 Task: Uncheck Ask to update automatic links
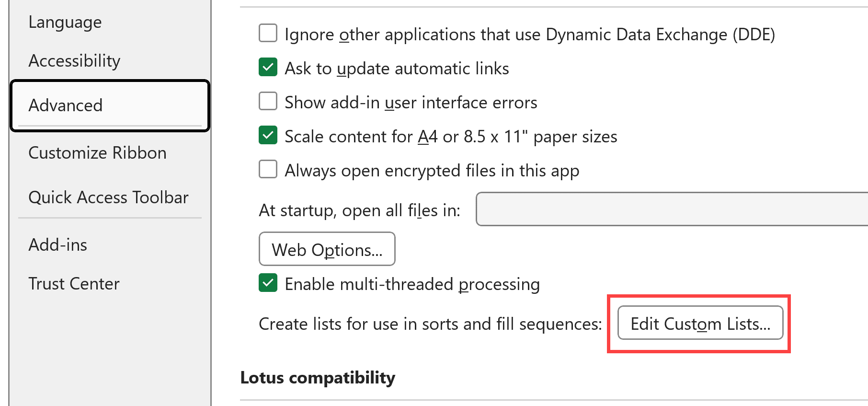click(268, 68)
